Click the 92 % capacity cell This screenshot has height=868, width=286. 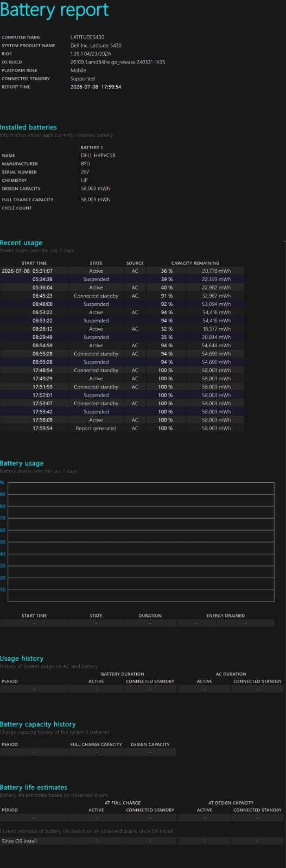click(167, 304)
